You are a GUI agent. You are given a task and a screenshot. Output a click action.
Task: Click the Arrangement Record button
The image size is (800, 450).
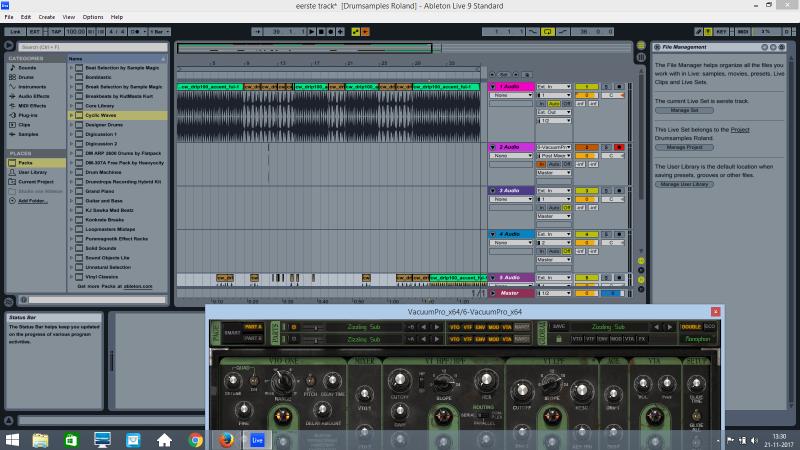click(x=331, y=32)
